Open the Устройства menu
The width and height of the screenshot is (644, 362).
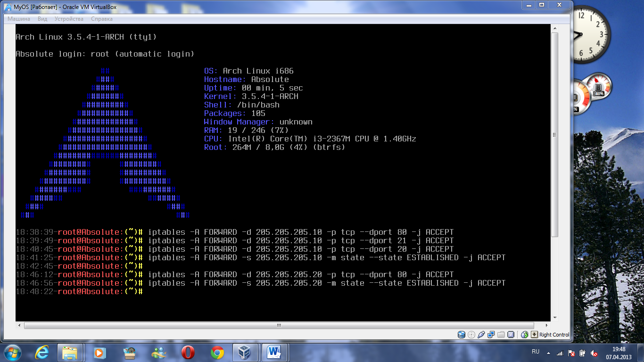click(x=69, y=19)
